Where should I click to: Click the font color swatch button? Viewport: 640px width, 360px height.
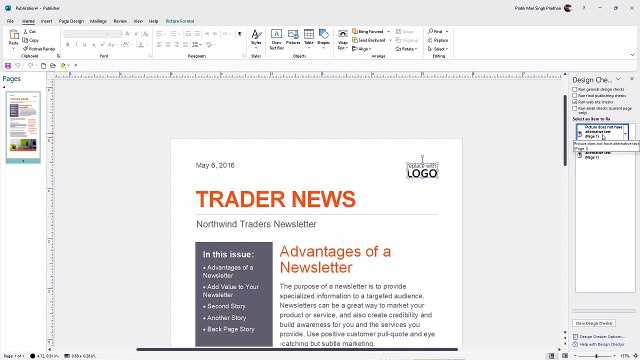point(141,44)
